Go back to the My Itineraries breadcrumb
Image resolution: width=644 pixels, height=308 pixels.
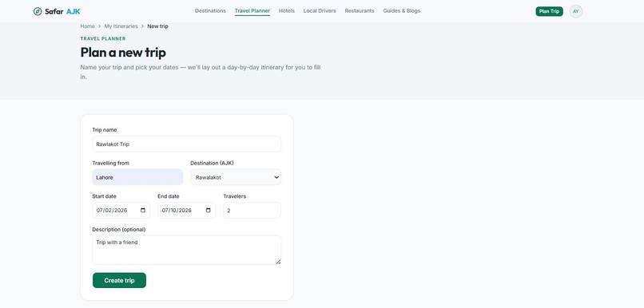click(121, 26)
